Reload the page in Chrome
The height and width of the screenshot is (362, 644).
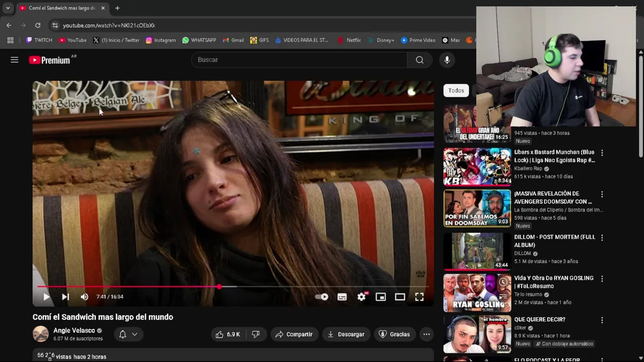(38, 25)
